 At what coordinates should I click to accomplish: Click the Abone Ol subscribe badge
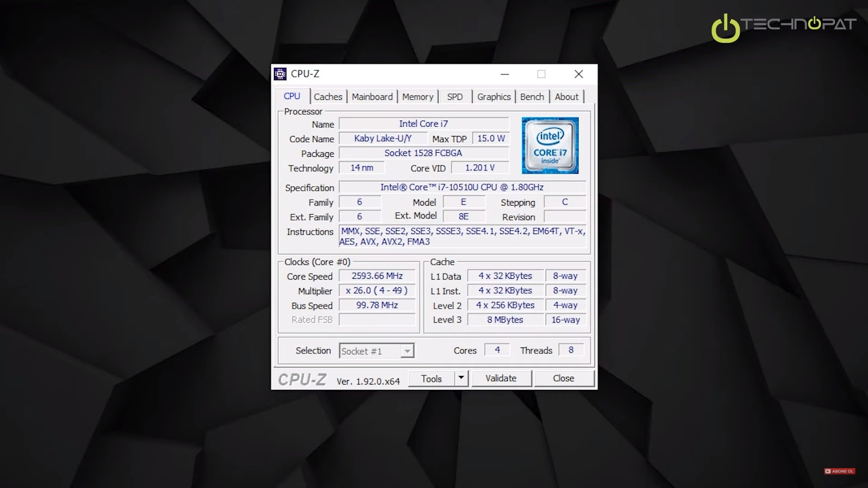point(840,471)
